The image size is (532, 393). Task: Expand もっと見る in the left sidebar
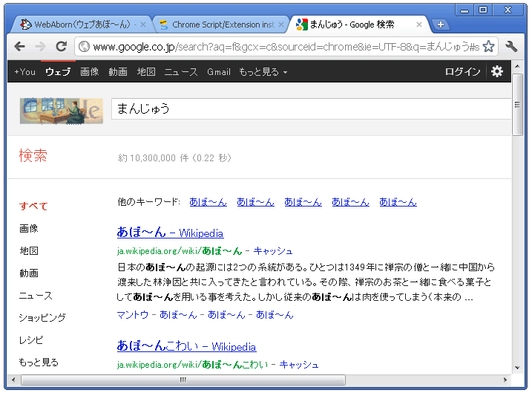39,363
